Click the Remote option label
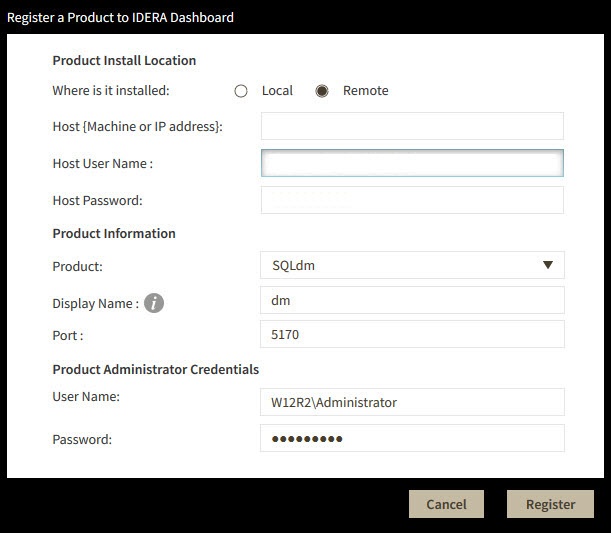 click(365, 91)
